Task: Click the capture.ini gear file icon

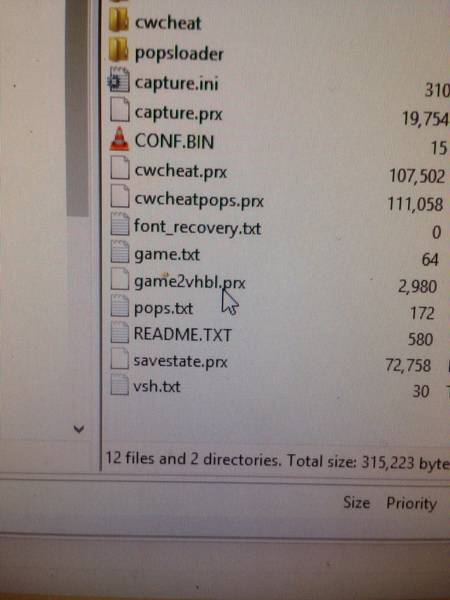Action: point(118,80)
